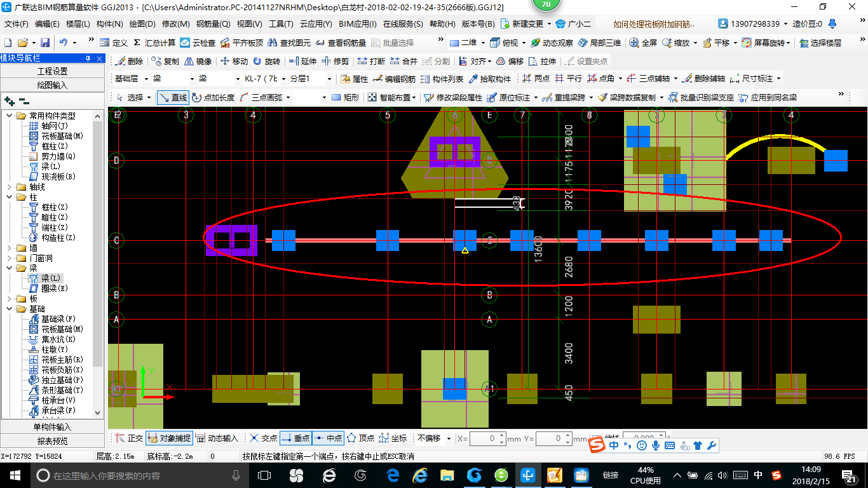Image resolution: width=868 pixels, height=488 pixels.
Task: Open 编辑钢筋 edit rebar
Action: [394, 79]
